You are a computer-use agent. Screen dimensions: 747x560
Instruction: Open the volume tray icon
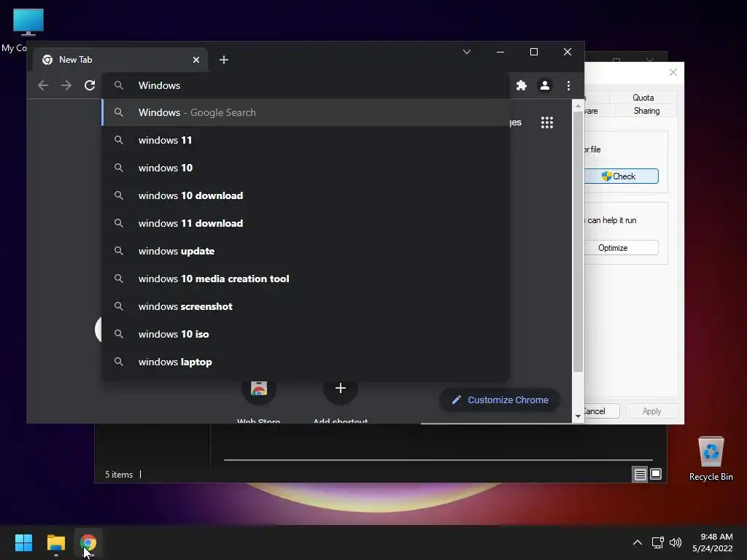[x=676, y=542]
